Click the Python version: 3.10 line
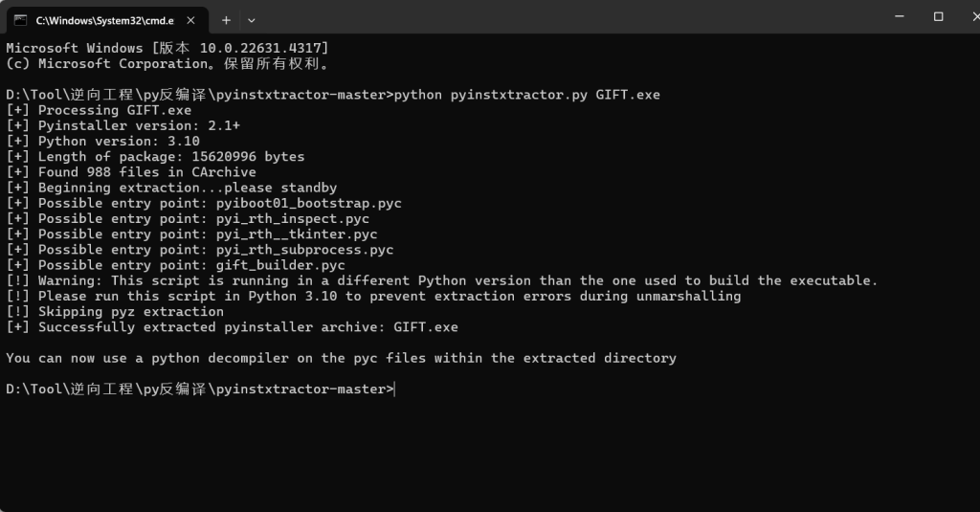 click(x=103, y=141)
